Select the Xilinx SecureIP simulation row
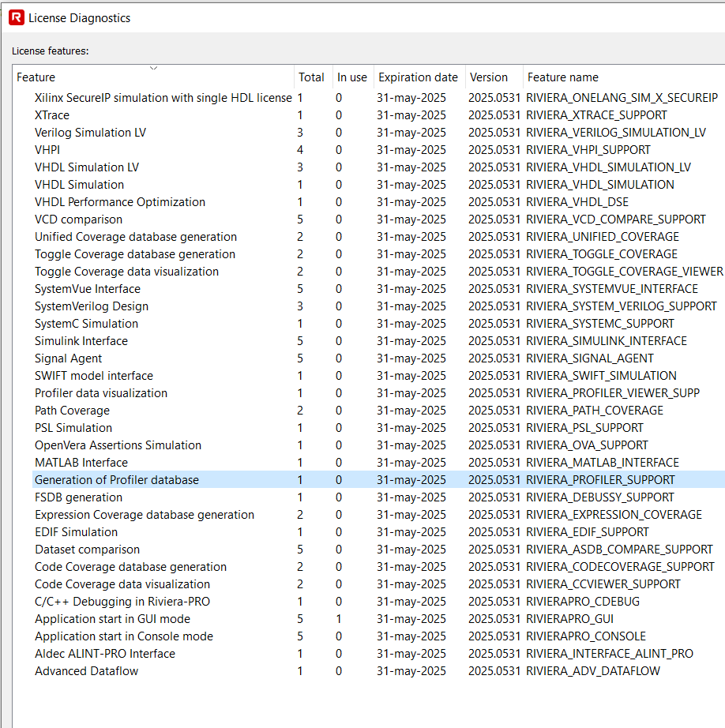The image size is (725, 728). tap(163, 98)
